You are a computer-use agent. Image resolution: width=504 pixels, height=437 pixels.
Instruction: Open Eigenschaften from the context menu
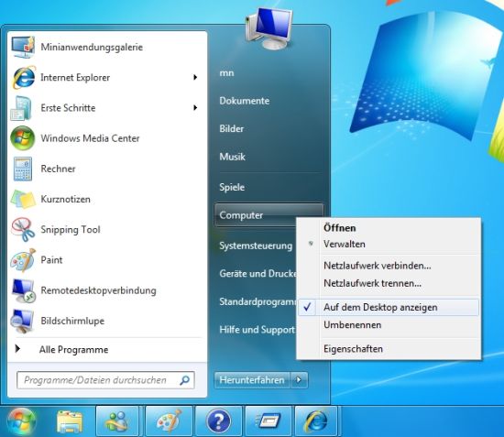pyautogui.click(x=353, y=349)
